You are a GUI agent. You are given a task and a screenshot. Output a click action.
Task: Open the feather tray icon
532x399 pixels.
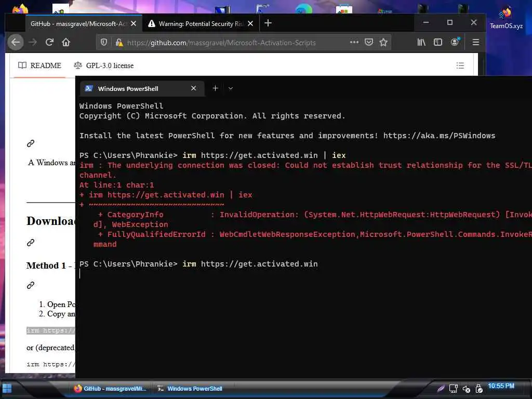(x=441, y=389)
